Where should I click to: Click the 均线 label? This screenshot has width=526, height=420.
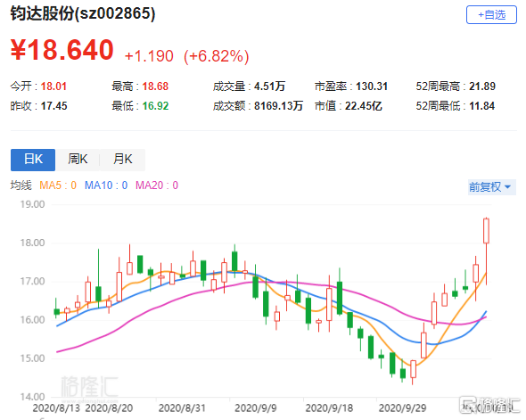[x=21, y=185]
